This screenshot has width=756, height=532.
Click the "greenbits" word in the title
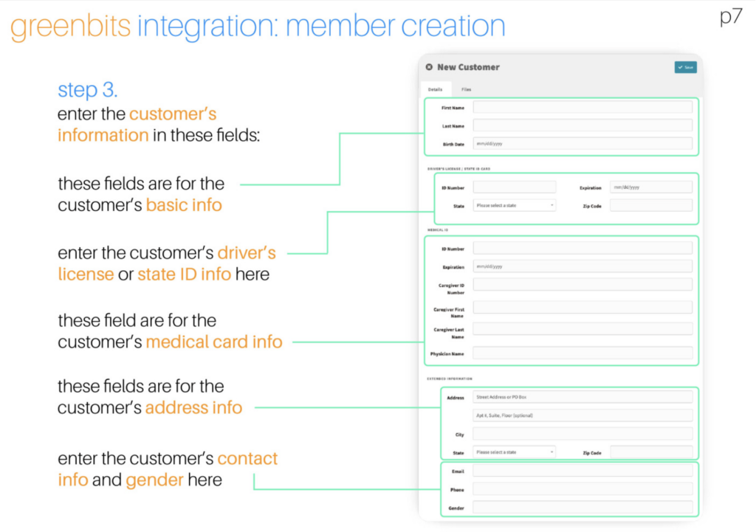(x=70, y=26)
